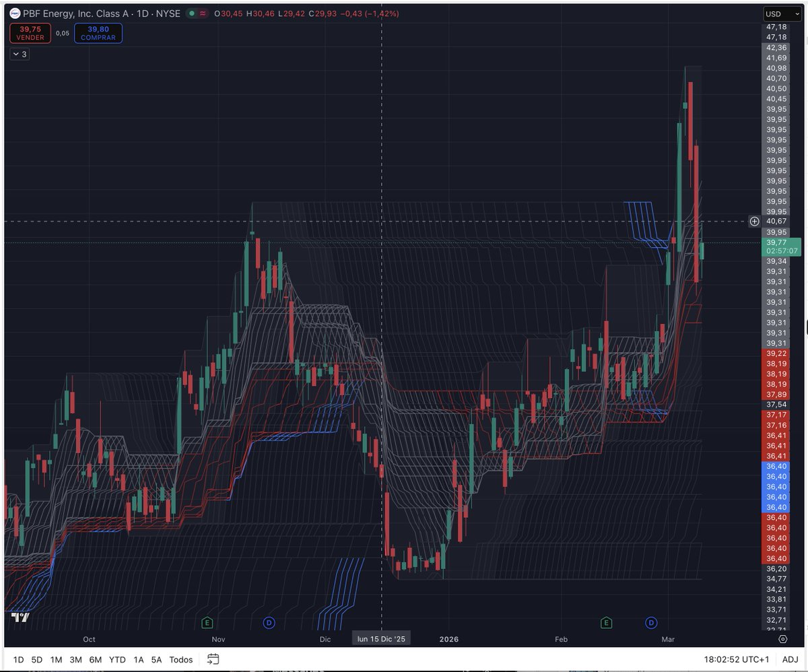The image size is (808, 672).
Task: Click the 36,20 price scale label
Action: pos(776,568)
